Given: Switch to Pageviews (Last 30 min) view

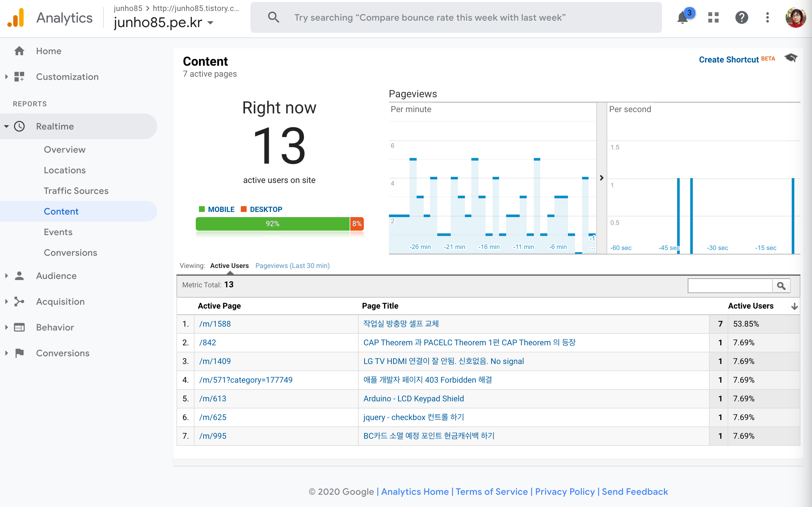Looking at the screenshot, I should [x=292, y=265].
